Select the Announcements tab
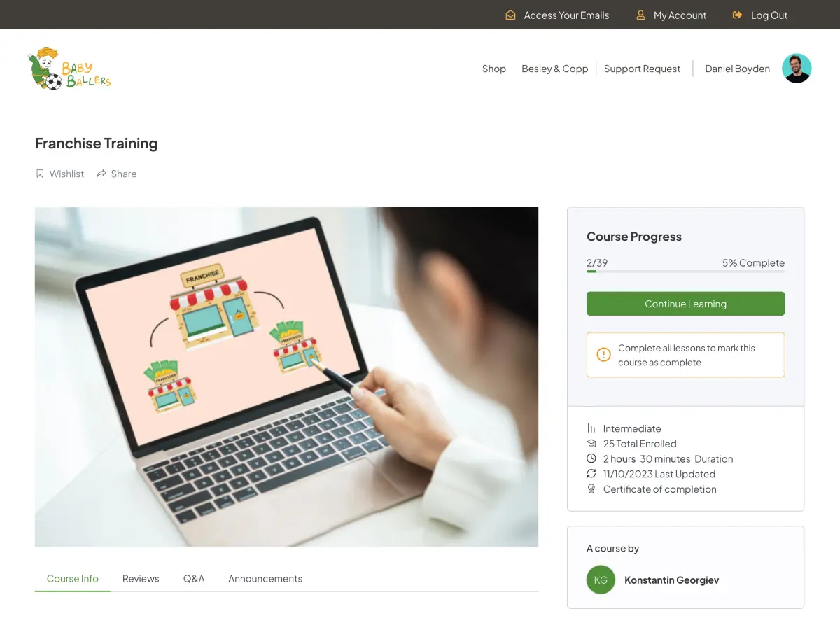Viewport: 840px width, 630px height. point(265,579)
